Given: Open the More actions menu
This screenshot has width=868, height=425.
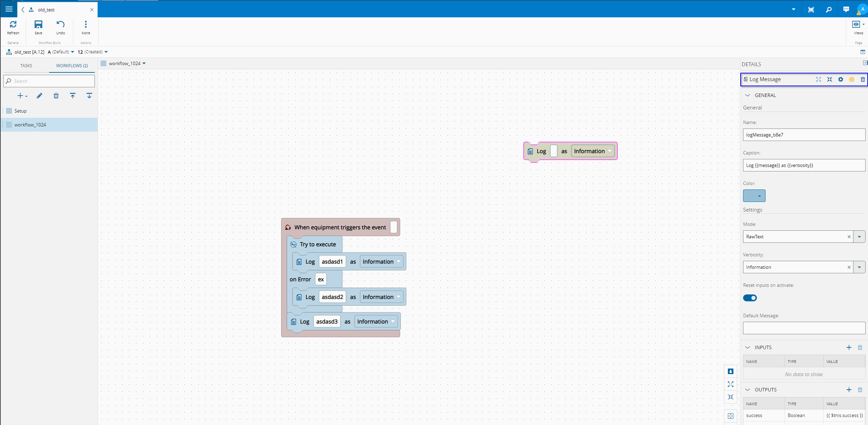Looking at the screenshot, I should [86, 25].
